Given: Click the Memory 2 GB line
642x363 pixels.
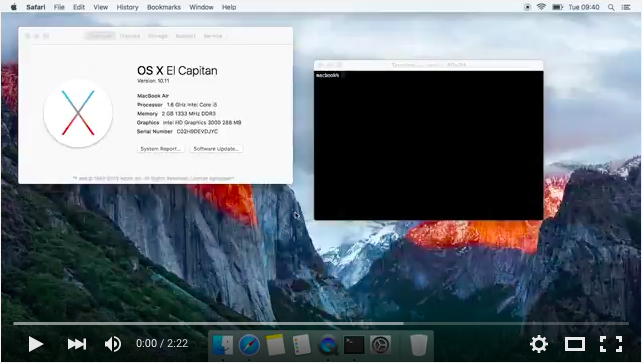Looking at the screenshot, I should [x=176, y=114].
